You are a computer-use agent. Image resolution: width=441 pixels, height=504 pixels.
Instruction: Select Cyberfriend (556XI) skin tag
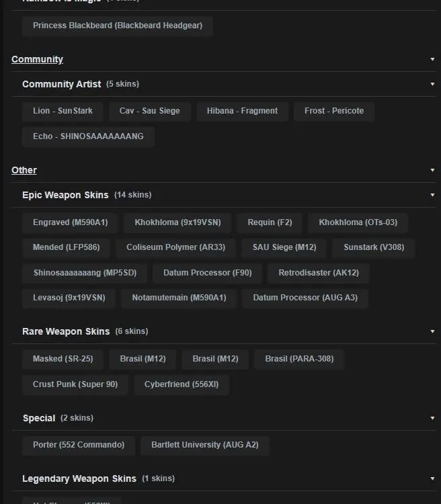(181, 384)
